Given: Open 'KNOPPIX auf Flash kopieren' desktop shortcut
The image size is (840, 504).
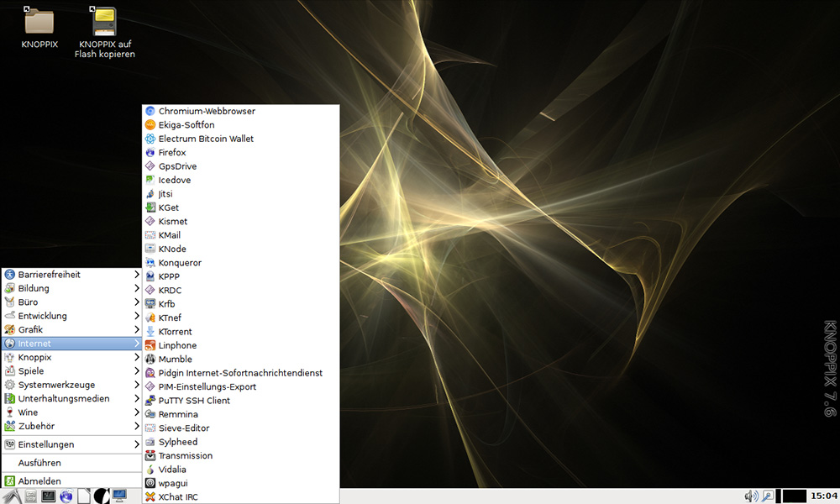Looking at the screenshot, I should (x=104, y=22).
